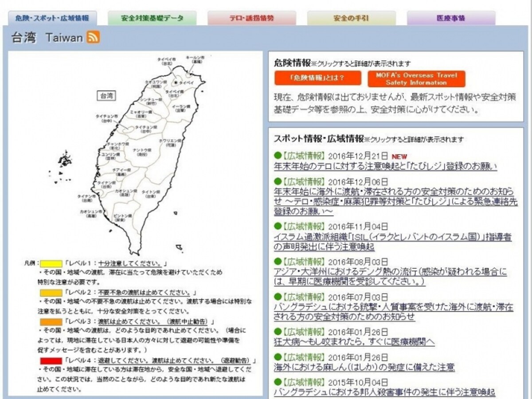This screenshot has height=399, width=532.
Task: Open バングラデシュにおける銃撃・人質事案 notice link
Action: pos(394,312)
